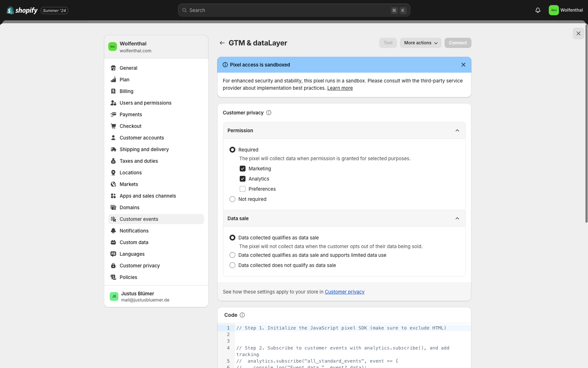Screen dimensions: 588x368
Task: Select the Not required radio option
Action: point(232,199)
